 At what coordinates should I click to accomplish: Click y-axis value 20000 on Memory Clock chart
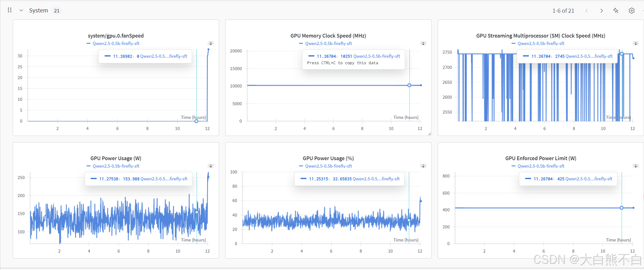click(236, 51)
